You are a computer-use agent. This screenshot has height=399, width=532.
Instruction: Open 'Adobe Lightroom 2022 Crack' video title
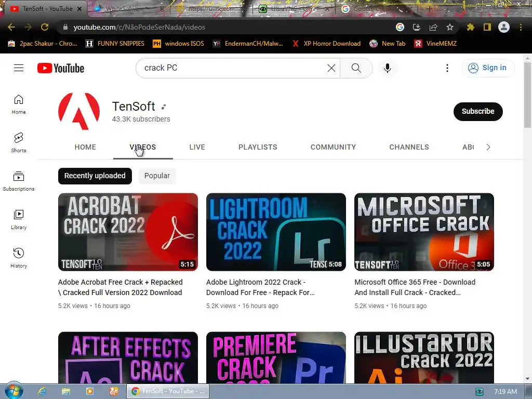[x=260, y=287]
